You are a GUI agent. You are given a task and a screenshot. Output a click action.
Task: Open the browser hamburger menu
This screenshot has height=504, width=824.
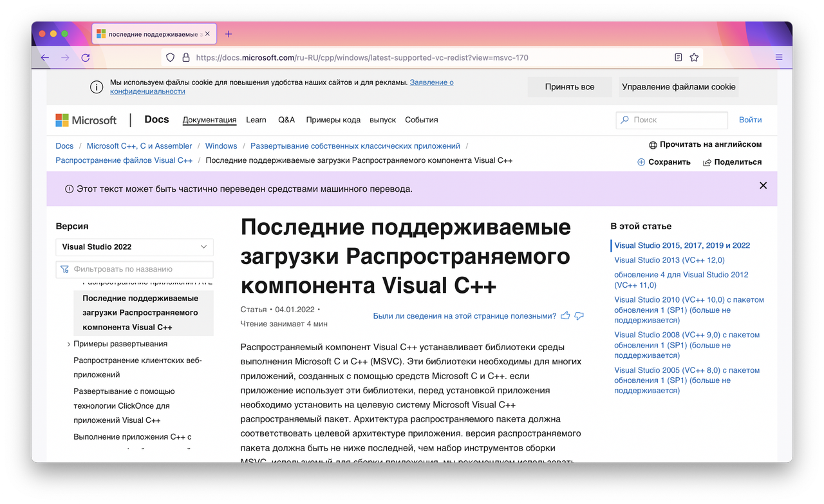[779, 57]
